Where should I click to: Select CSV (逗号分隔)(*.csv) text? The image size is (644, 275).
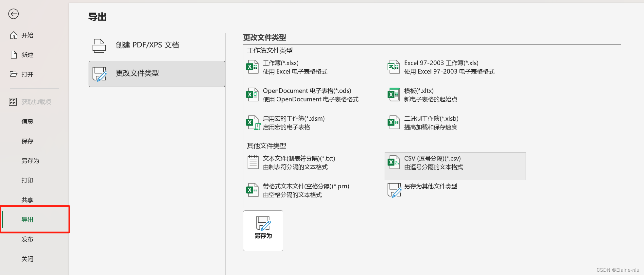[x=432, y=158]
